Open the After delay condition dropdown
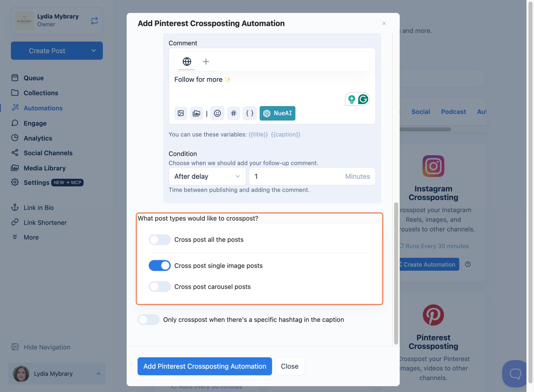The width and height of the screenshot is (534, 392). (x=207, y=176)
